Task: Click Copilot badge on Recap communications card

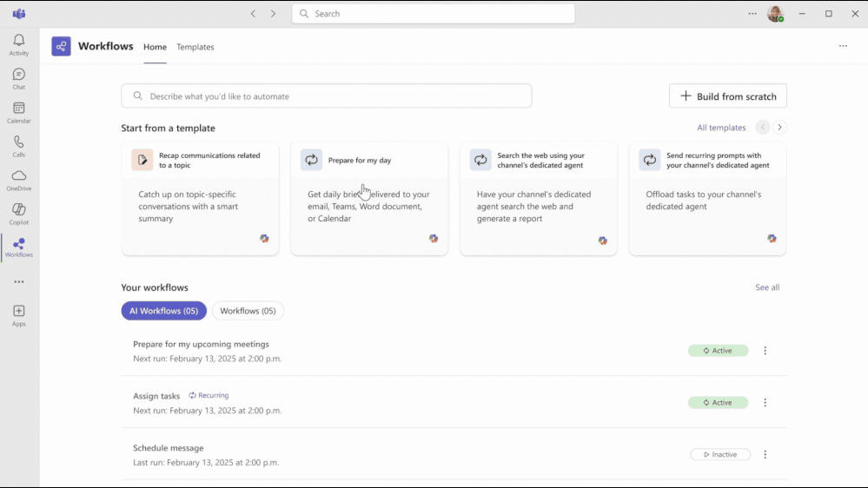Action: [265, 239]
